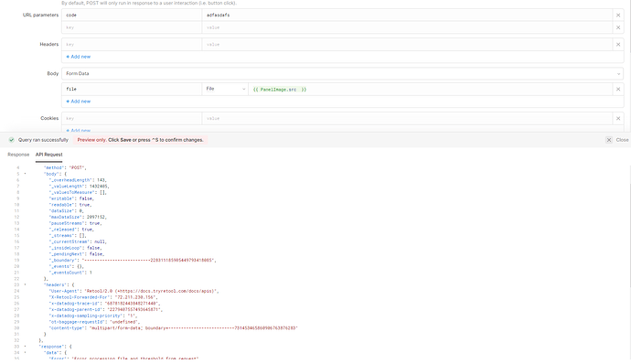Open the File type dropdown
Screen dimensions: 631x364
click(x=225, y=89)
